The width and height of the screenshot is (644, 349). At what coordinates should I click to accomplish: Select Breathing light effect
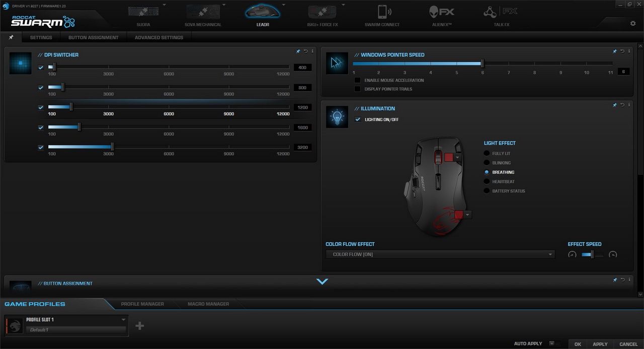487,172
